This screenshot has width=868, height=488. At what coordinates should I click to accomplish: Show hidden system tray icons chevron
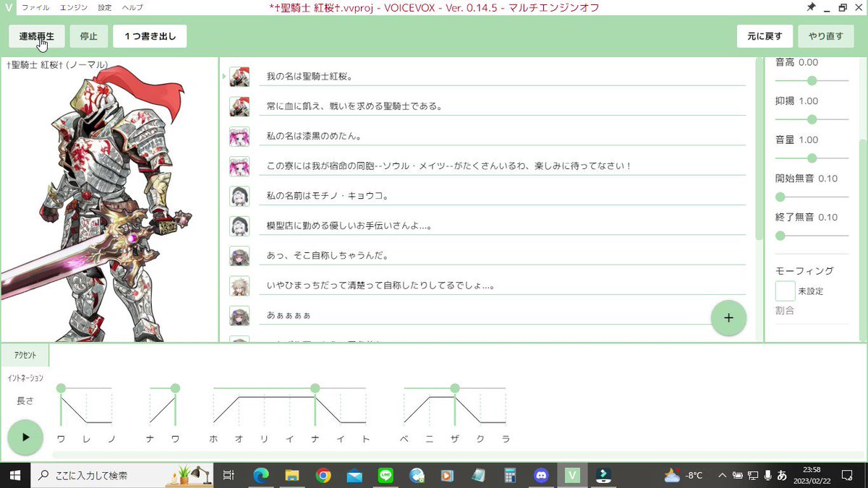click(722, 475)
